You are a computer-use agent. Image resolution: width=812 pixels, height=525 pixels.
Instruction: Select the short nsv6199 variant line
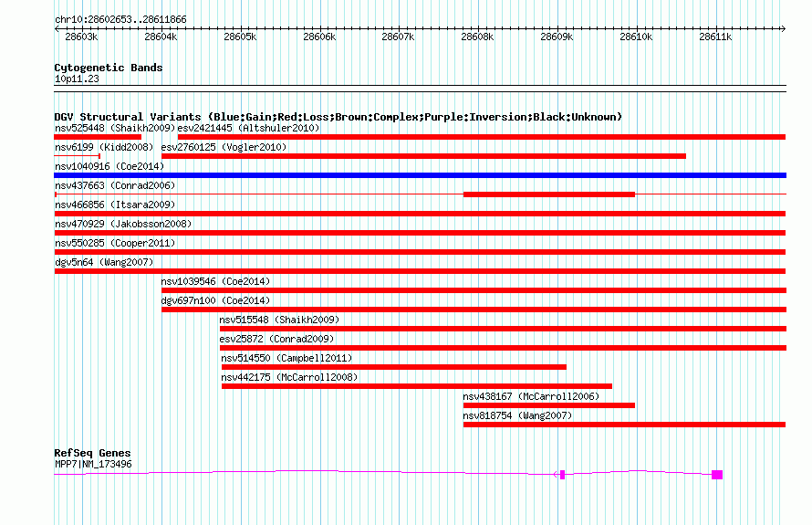click(x=78, y=156)
